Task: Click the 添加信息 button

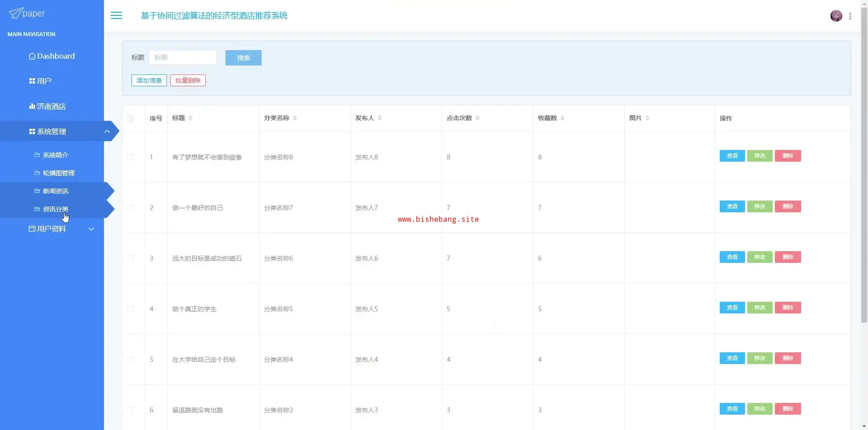Action: pos(149,80)
